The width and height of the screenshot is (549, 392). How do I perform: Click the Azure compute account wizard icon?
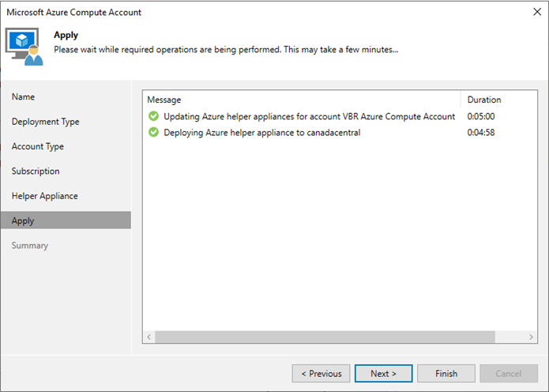tap(24, 47)
